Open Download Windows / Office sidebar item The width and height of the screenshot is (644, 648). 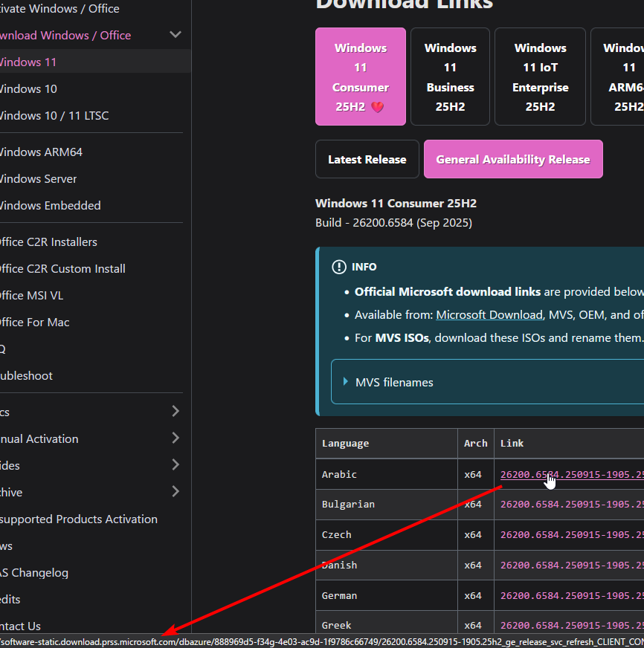tap(65, 36)
